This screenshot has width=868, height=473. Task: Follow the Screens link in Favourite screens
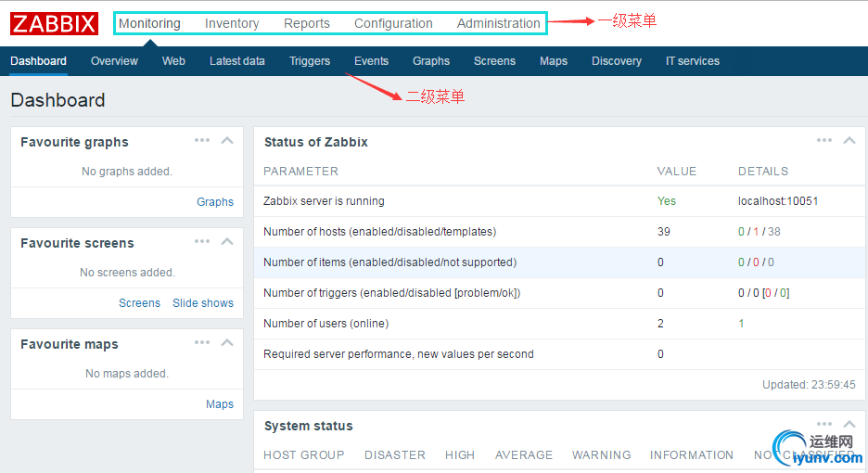coord(139,303)
